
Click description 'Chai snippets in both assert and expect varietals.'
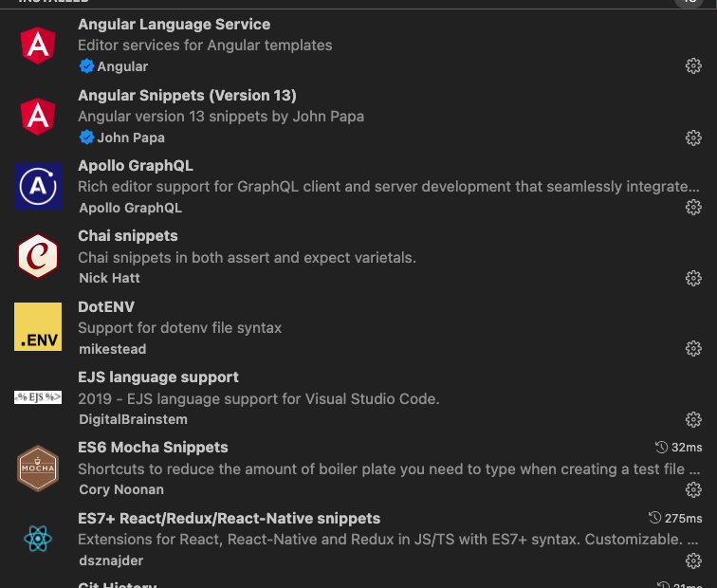(247, 257)
